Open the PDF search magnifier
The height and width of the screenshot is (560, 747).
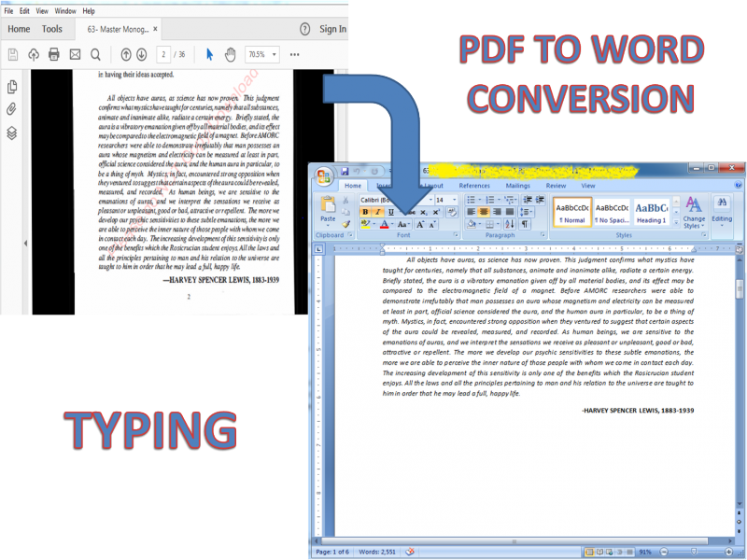pos(95,54)
